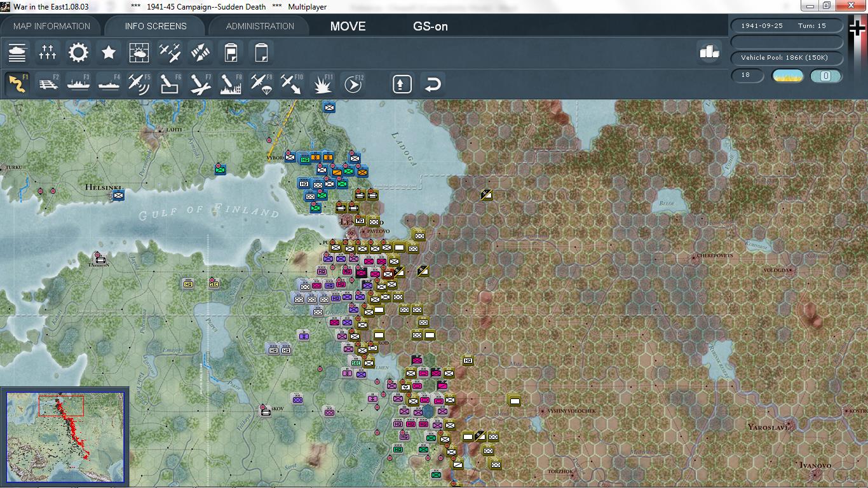Open the reinforcements and withdrawals arrows icon
Screen dimensions: 868x488
click(200, 53)
